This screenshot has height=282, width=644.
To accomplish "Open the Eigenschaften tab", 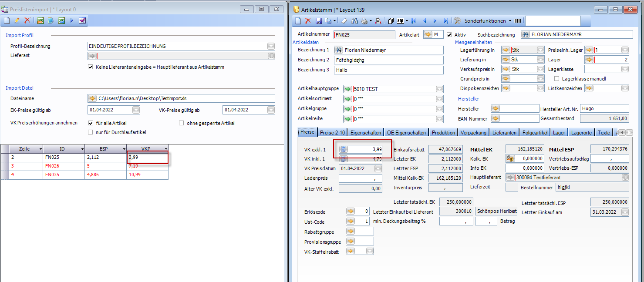I will 365,133.
